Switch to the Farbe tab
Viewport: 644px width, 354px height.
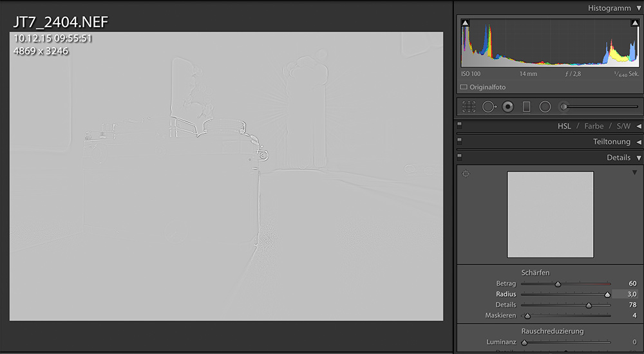tap(595, 126)
